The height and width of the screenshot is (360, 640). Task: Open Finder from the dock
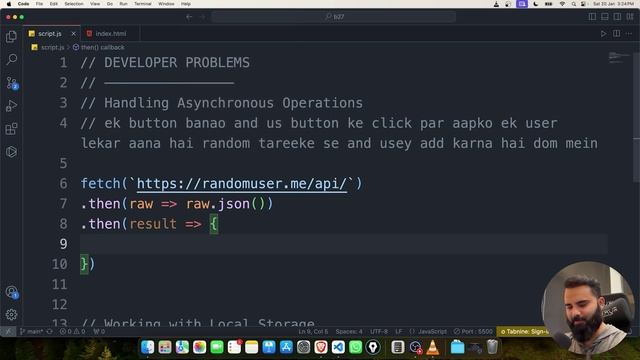148,347
